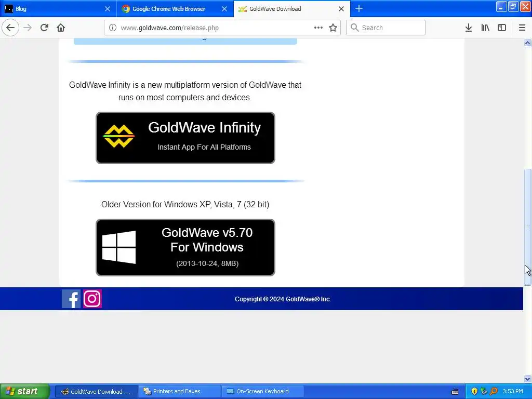The image size is (532, 399).
Task: Open a new tab with plus button
Action: click(x=359, y=8)
